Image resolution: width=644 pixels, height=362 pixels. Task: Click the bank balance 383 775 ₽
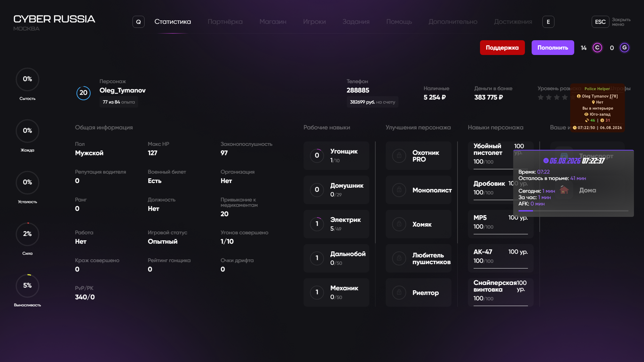click(488, 97)
